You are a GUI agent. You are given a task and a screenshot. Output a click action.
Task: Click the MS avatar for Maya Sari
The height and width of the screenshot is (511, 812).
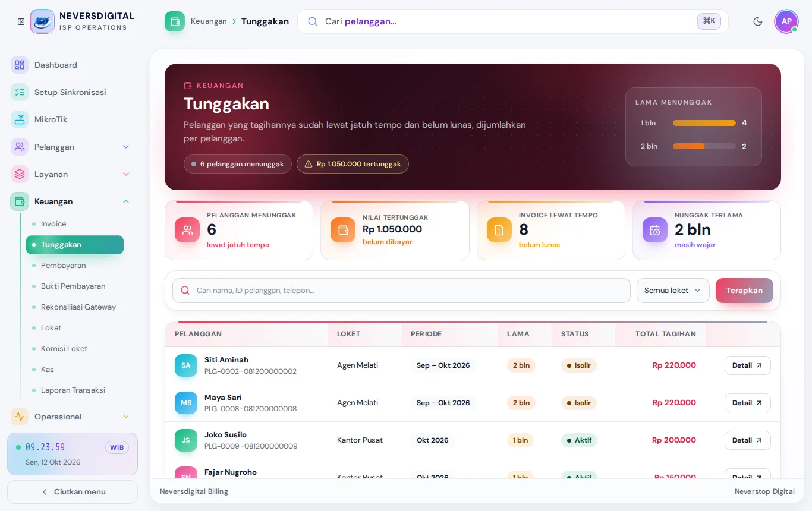click(x=186, y=403)
